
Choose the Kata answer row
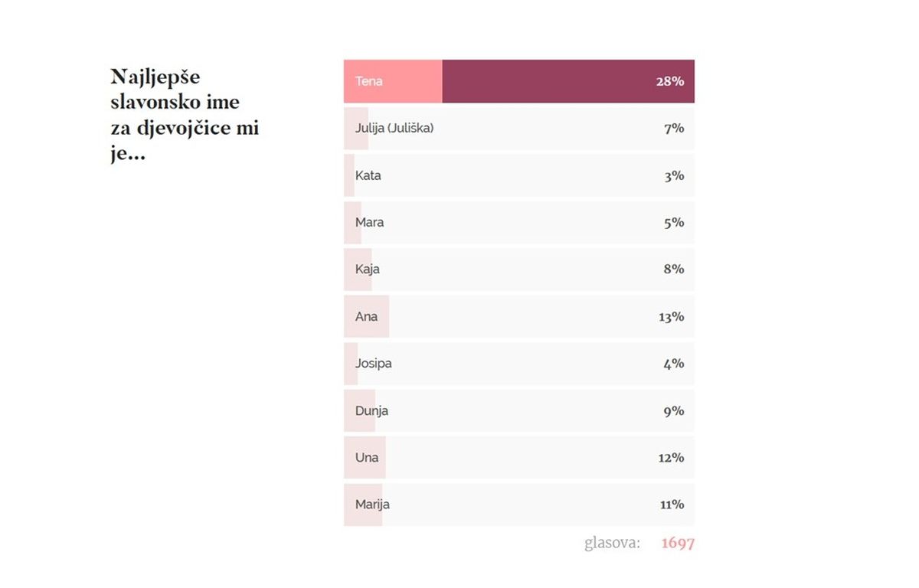368,175
